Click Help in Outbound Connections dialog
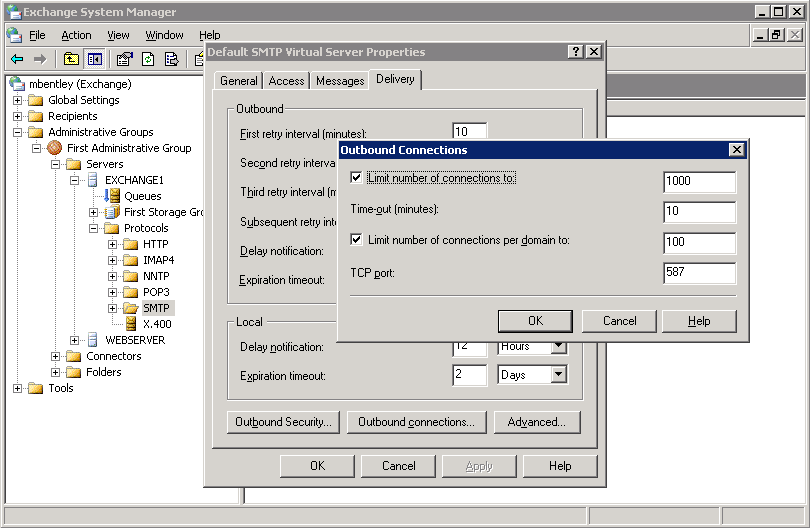810x528 pixels. pyautogui.click(x=699, y=321)
